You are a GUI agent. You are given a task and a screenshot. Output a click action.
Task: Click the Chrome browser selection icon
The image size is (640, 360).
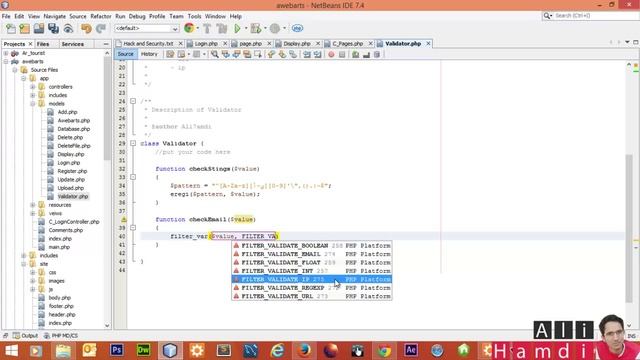pyautogui.click(x=189, y=28)
